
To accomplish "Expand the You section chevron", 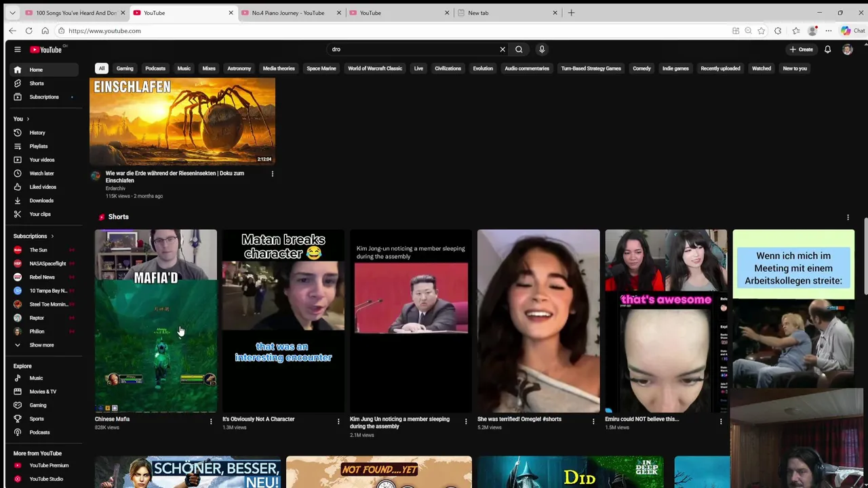I will [28, 119].
